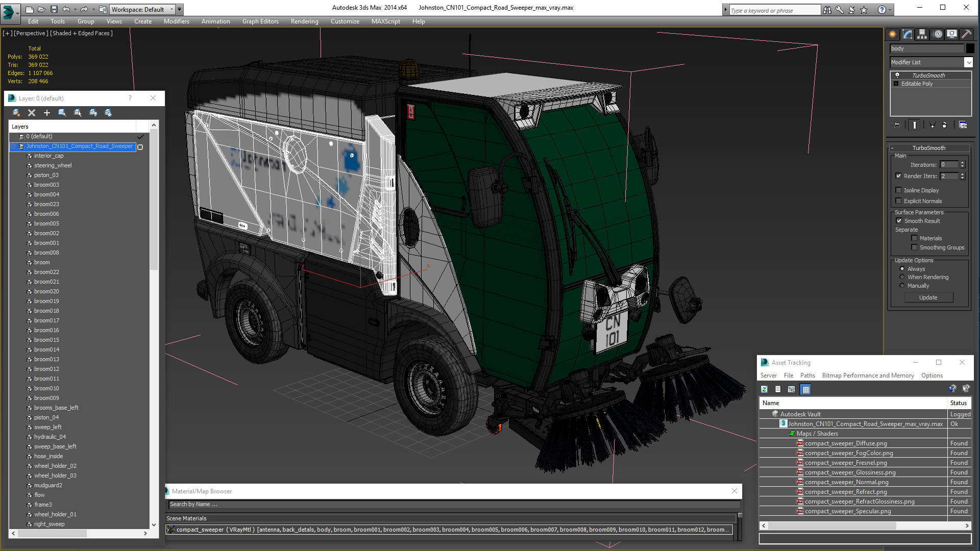
Task: Click Select Highlighted Objects icon in Layer dialog
Action: [x=62, y=113]
